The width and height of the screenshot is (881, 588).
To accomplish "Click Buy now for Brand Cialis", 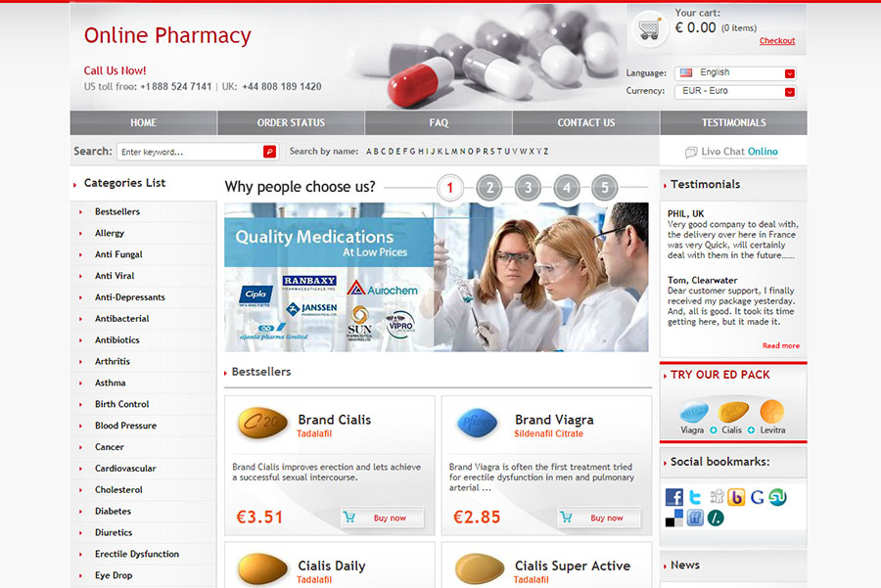I will [x=382, y=518].
